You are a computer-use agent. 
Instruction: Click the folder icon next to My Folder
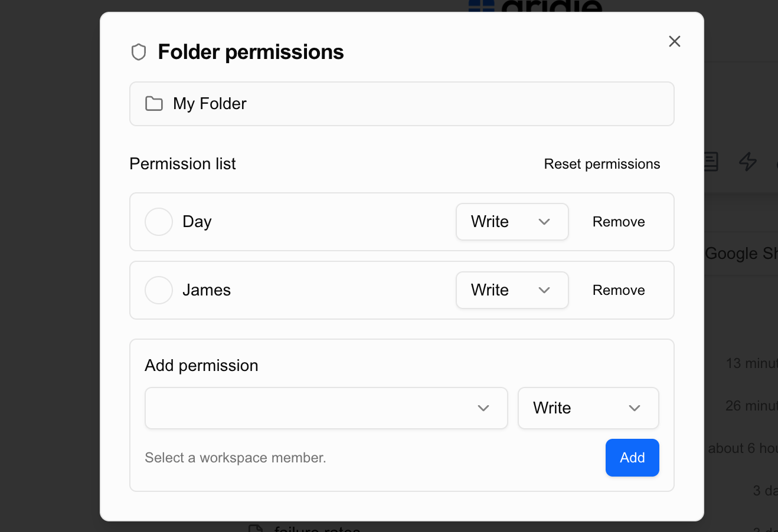[x=154, y=104]
